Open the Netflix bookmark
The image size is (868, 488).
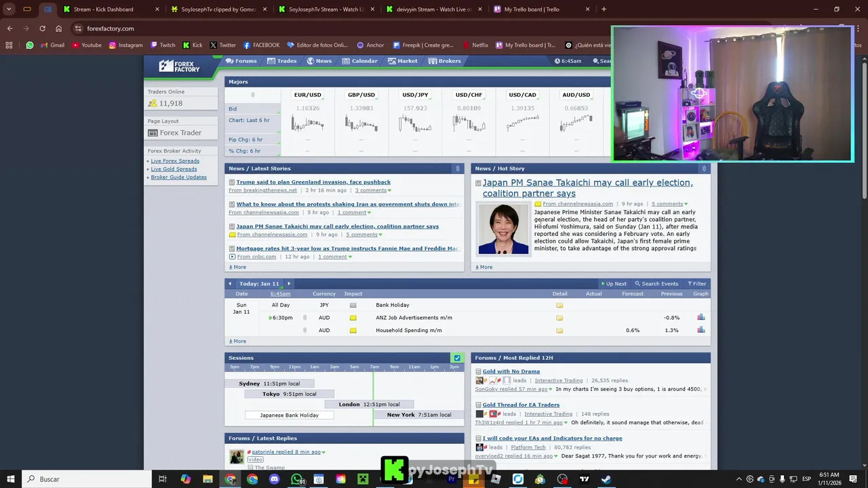(x=475, y=45)
